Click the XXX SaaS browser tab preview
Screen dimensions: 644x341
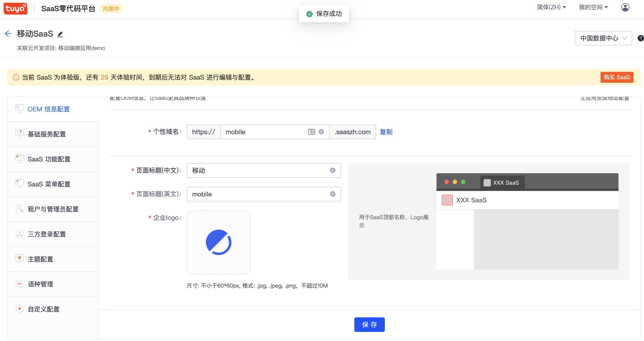click(x=502, y=182)
